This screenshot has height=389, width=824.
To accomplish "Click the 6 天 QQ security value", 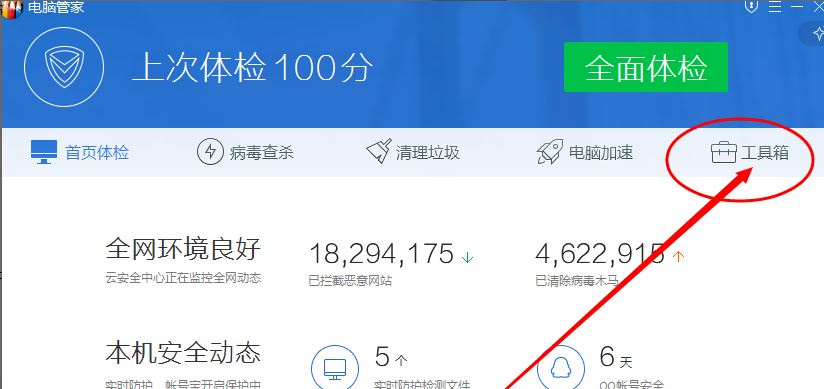I will [616, 357].
